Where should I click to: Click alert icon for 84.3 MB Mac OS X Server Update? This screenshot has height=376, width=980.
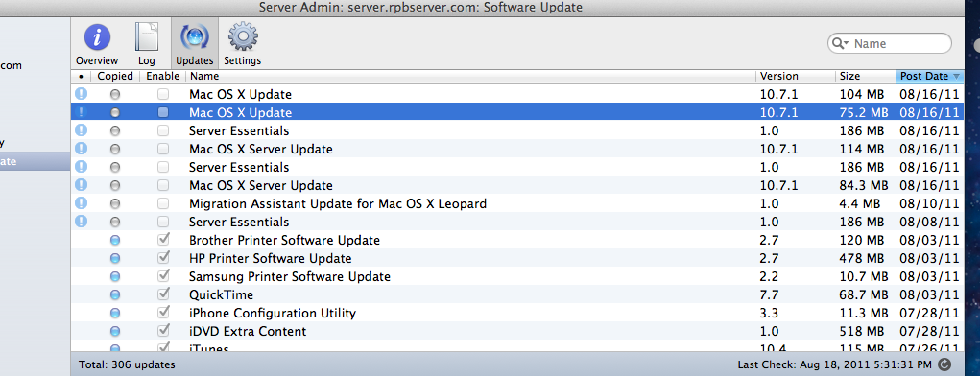click(x=82, y=185)
